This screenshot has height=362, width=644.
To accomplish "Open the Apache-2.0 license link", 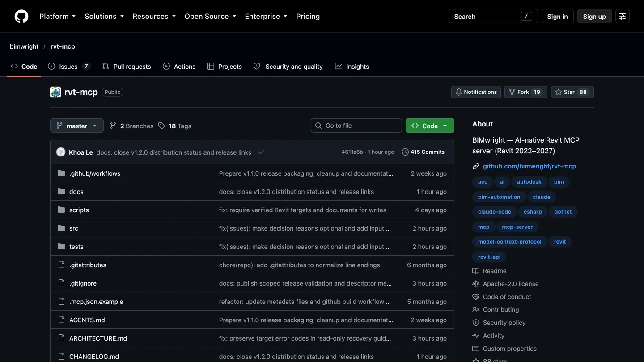I will pyautogui.click(x=511, y=284).
